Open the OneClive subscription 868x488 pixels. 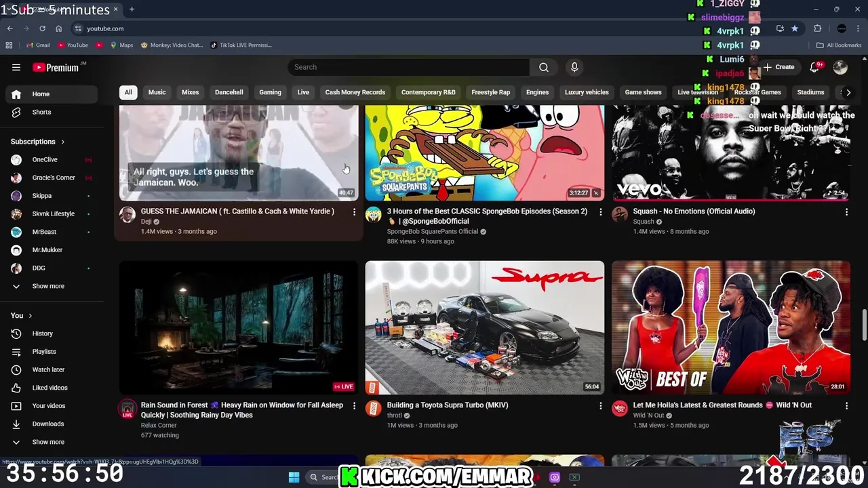52,160
